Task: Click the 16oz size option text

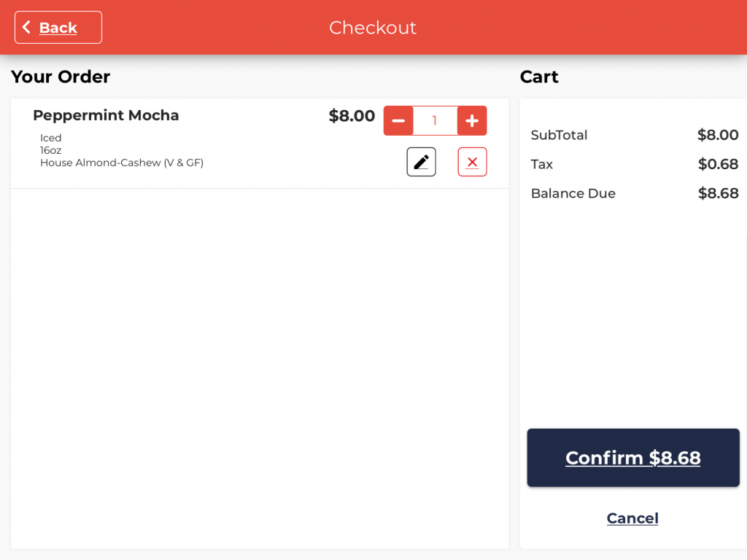Action: (51, 150)
